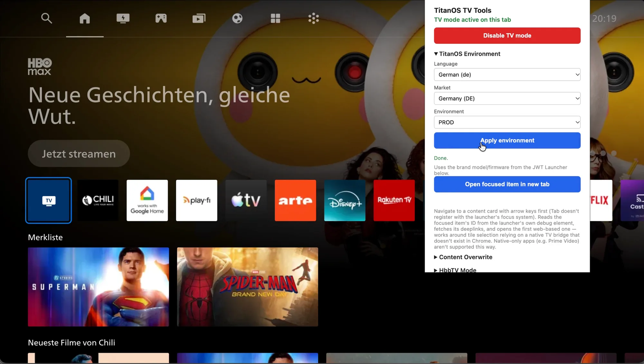Collapse the TitanOS Environment section
The height and width of the screenshot is (364, 644).
(x=467, y=54)
